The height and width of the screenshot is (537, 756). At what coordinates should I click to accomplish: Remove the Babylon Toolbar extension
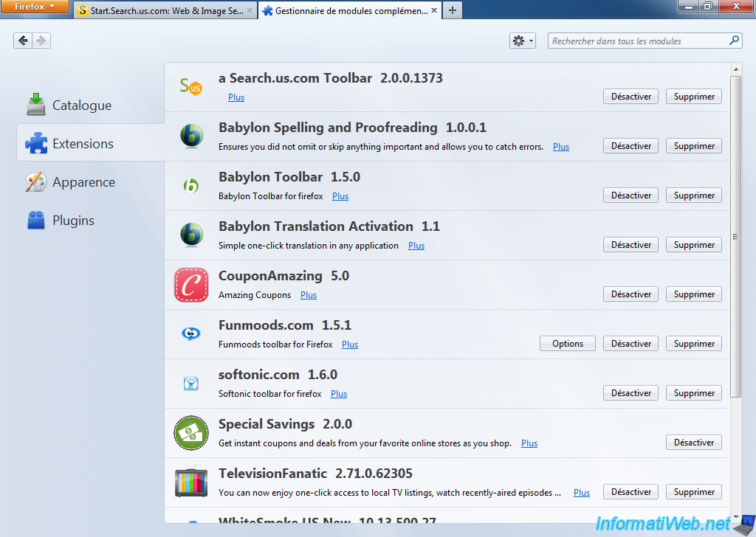[694, 195]
